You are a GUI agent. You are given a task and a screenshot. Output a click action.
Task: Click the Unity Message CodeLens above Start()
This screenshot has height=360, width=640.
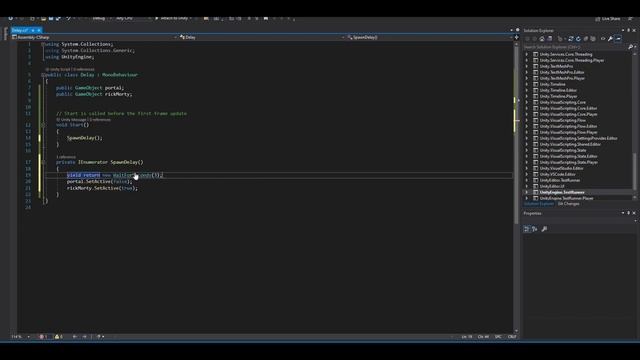pyautogui.click(x=72, y=120)
